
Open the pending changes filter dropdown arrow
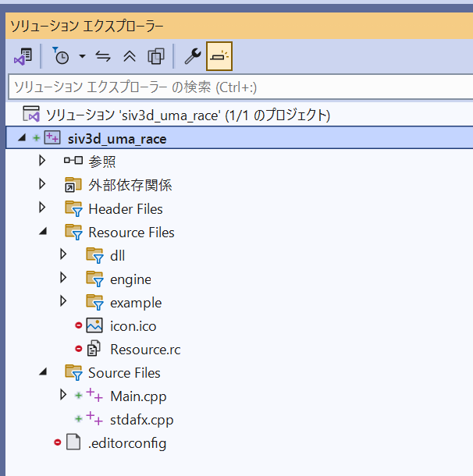click(x=81, y=57)
